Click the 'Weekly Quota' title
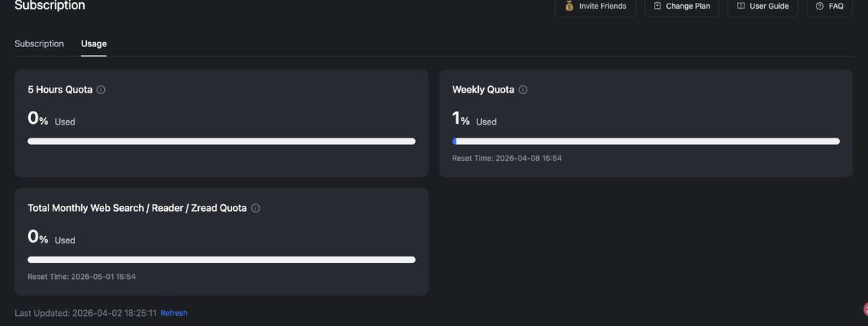The image size is (868, 326). (x=483, y=90)
